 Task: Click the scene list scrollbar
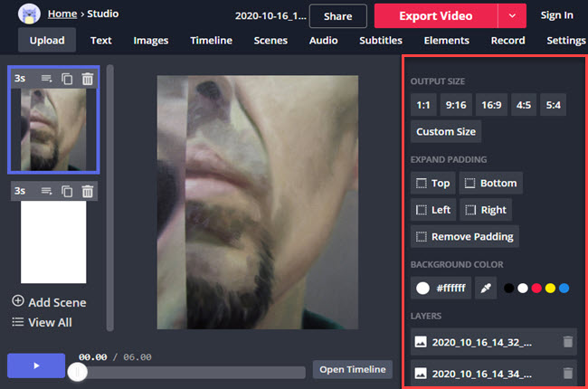point(109,198)
